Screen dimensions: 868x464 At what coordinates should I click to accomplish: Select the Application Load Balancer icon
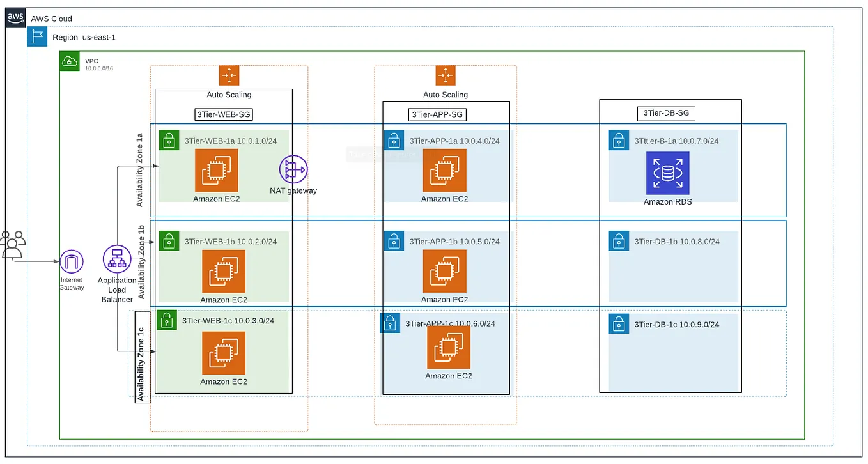click(116, 259)
